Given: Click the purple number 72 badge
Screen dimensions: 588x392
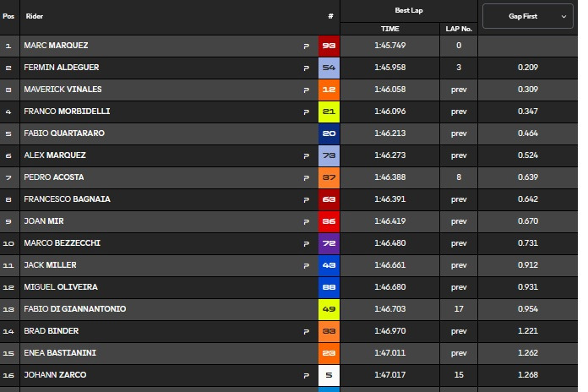Looking at the screenshot, I should [x=329, y=243].
